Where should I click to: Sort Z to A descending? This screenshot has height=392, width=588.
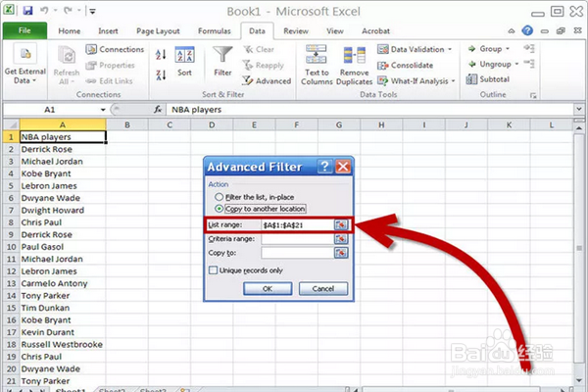[x=161, y=75]
